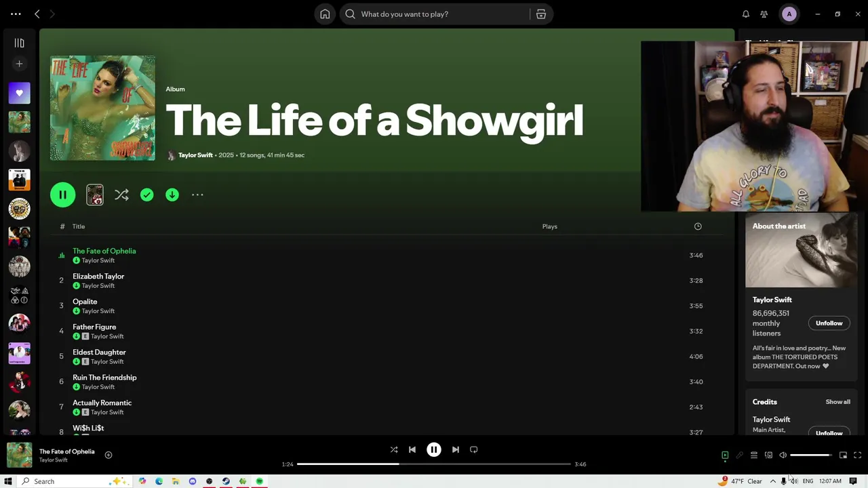The height and width of the screenshot is (488, 868).
Task: Click the taskbar Search box
Action: pos(75,481)
